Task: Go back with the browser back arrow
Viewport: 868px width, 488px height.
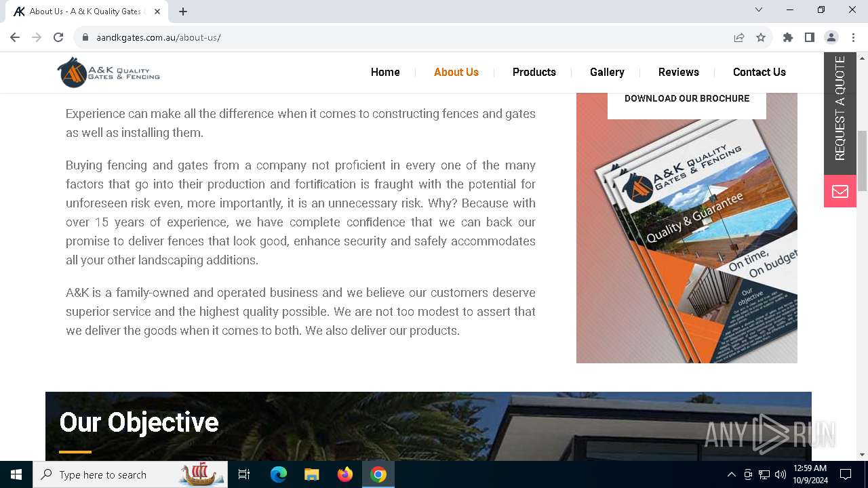Action: [15, 37]
